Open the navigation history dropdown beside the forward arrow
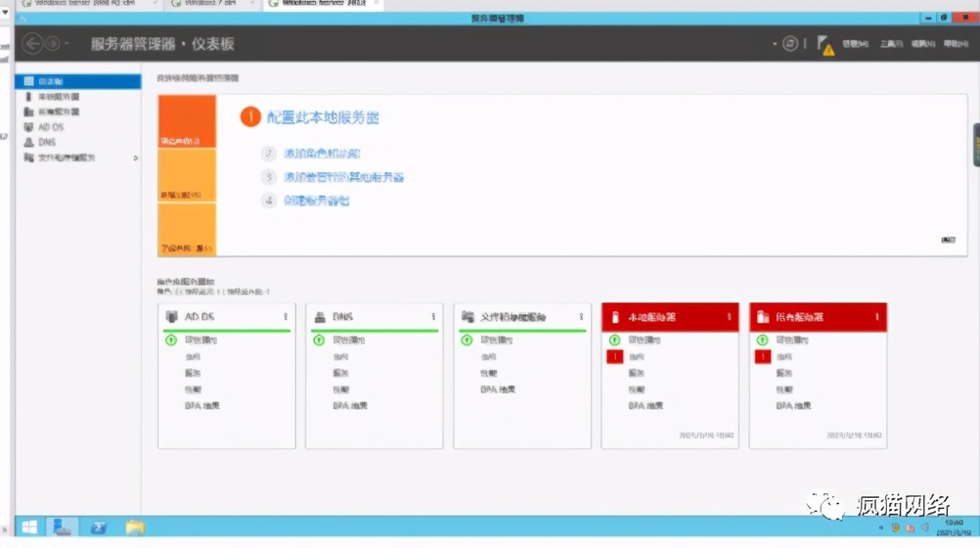Viewport: 980px width, 548px height. pos(67,43)
